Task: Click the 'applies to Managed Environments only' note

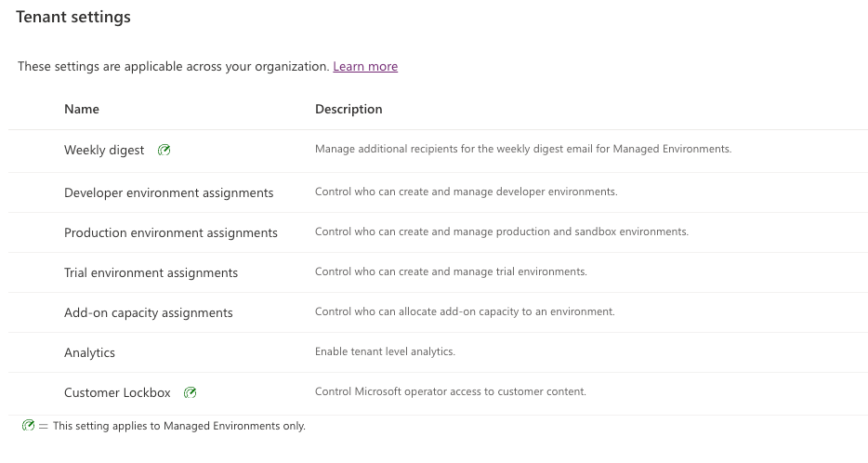Action: click(x=179, y=426)
